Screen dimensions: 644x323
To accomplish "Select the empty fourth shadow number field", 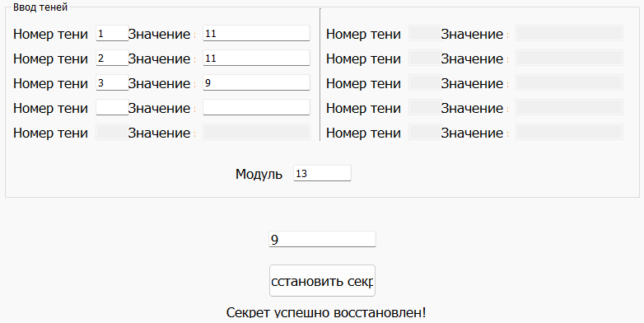I will pyautogui.click(x=112, y=107).
